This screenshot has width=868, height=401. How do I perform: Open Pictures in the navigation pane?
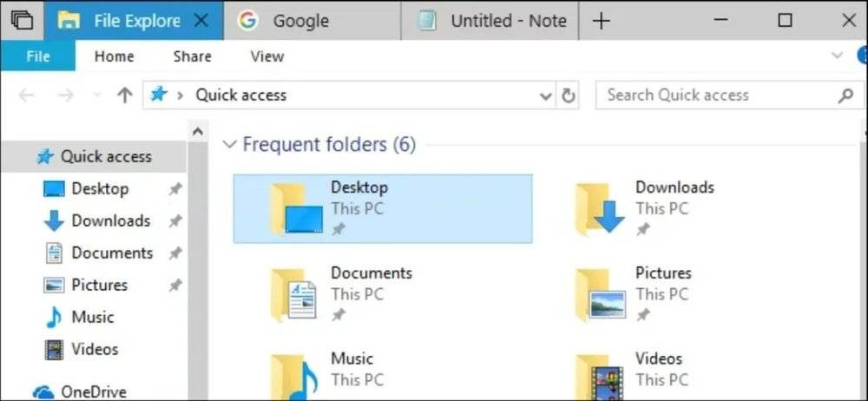[100, 286]
